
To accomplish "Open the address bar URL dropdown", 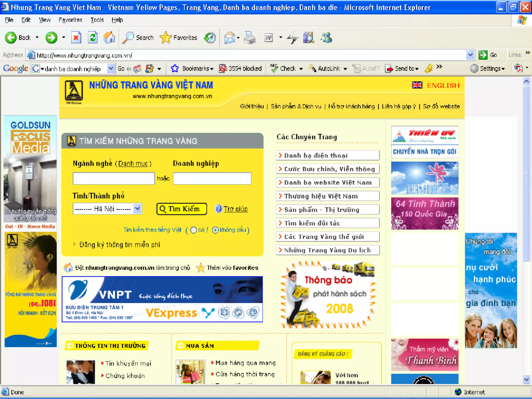I will [x=470, y=55].
